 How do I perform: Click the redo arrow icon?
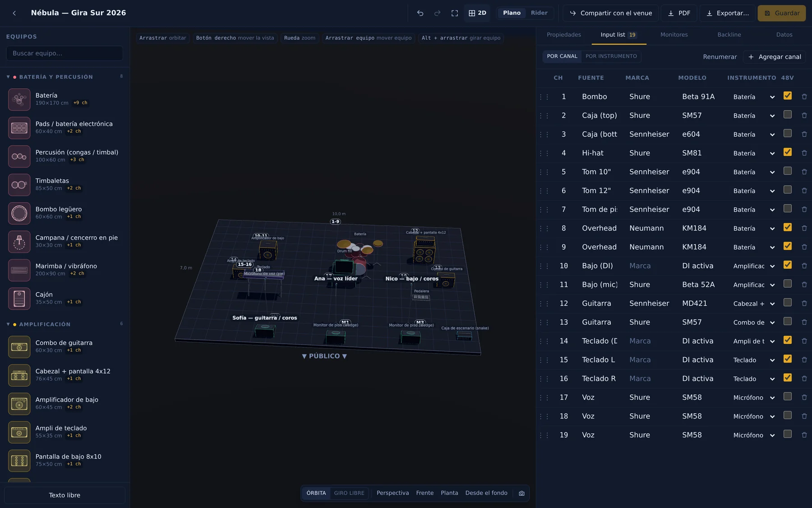(x=437, y=13)
